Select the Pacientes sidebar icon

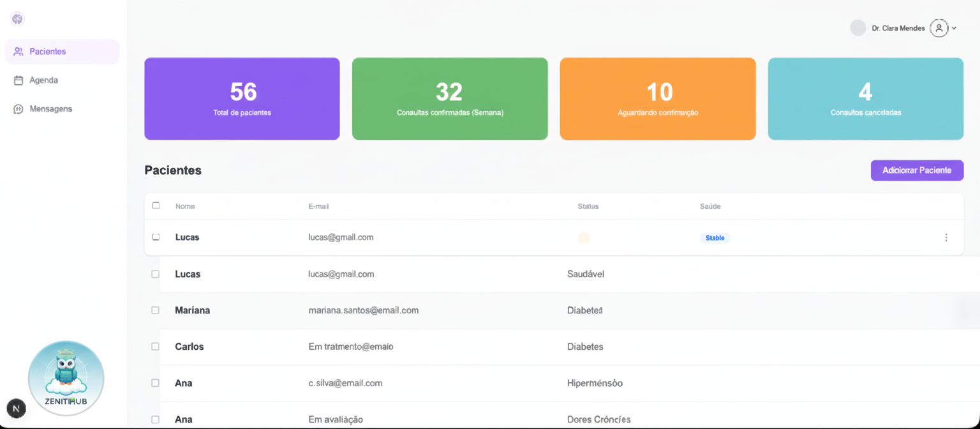tap(18, 51)
